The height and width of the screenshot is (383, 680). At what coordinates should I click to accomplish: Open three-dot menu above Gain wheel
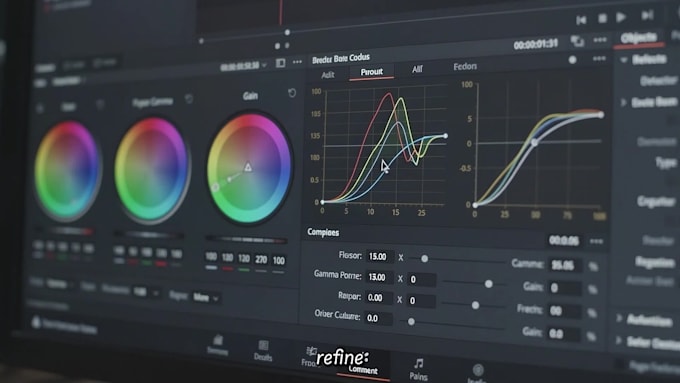coord(298,62)
